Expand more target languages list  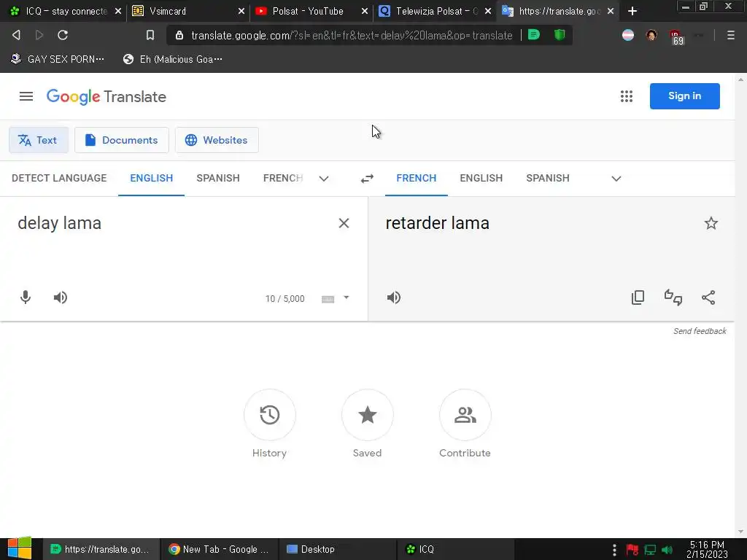[x=616, y=179]
